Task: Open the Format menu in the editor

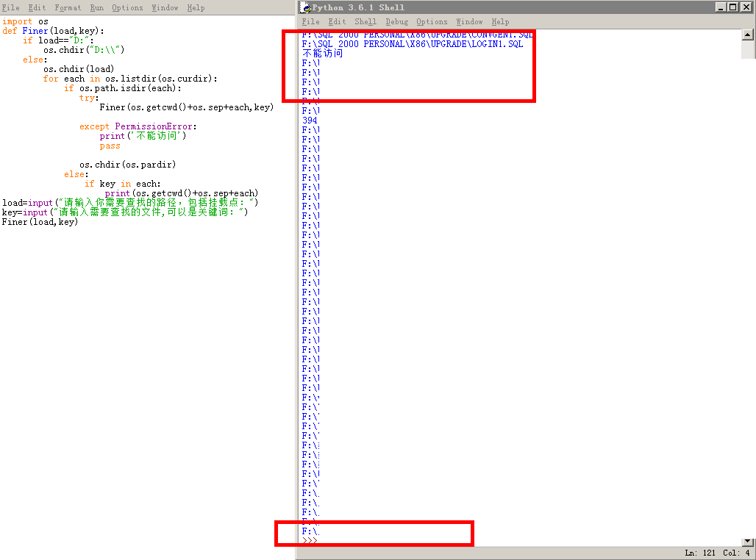Action: [x=68, y=7]
